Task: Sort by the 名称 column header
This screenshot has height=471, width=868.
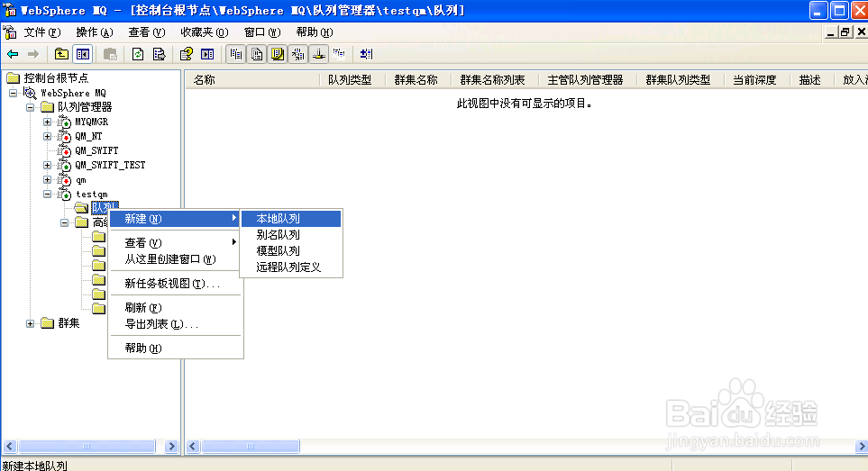Action: click(252, 80)
